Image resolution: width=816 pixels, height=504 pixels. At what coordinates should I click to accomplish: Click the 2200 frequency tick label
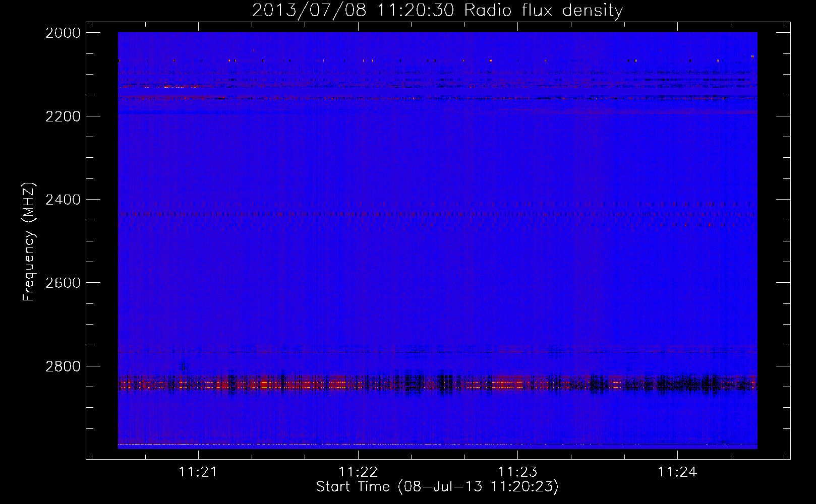tap(63, 116)
